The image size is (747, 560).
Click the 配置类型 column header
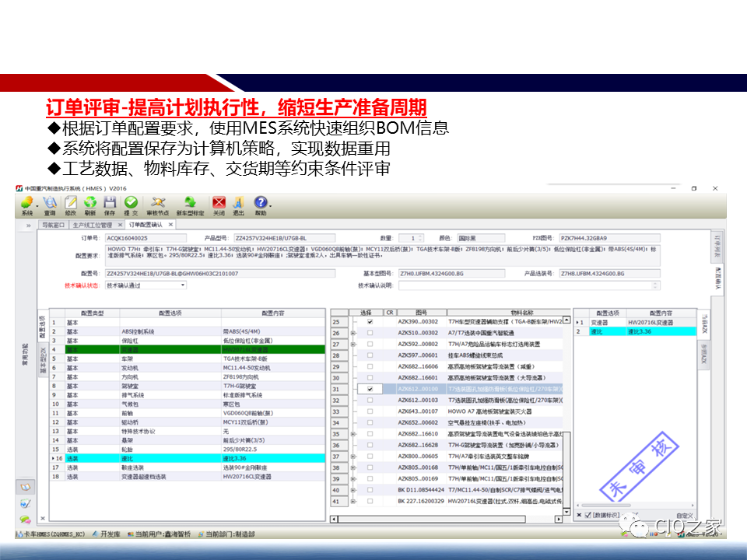93,313
